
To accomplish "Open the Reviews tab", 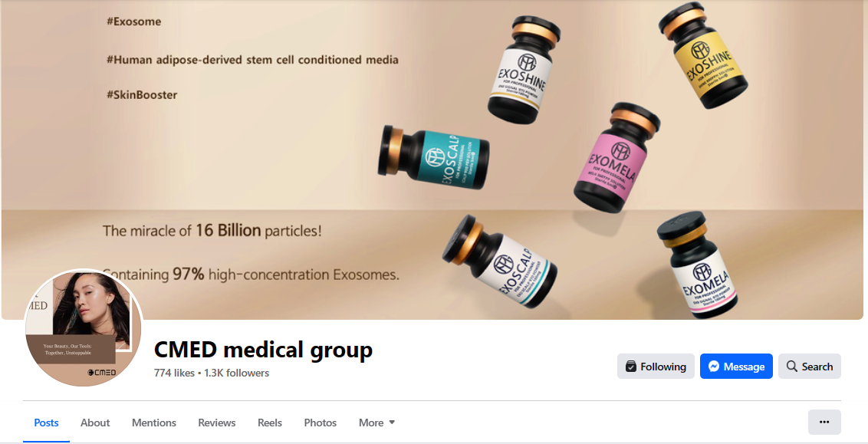I will pyautogui.click(x=217, y=423).
